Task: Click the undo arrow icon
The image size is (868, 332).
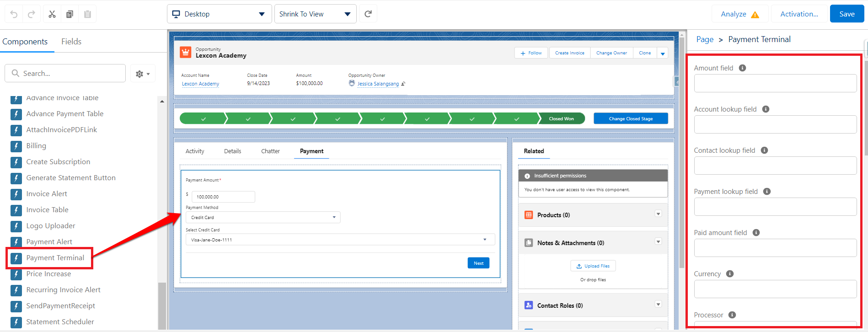Action: tap(14, 14)
